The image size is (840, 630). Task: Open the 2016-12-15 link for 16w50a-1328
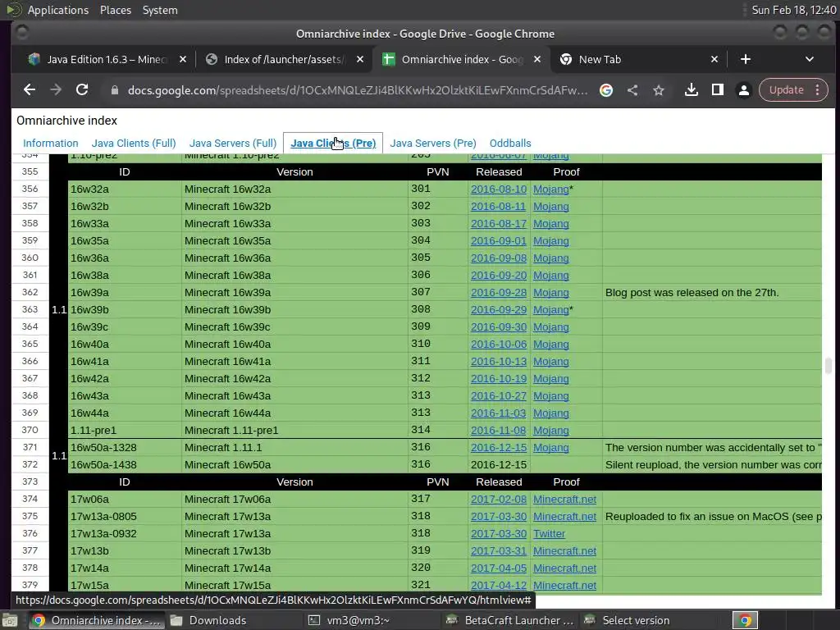[498, 447]
